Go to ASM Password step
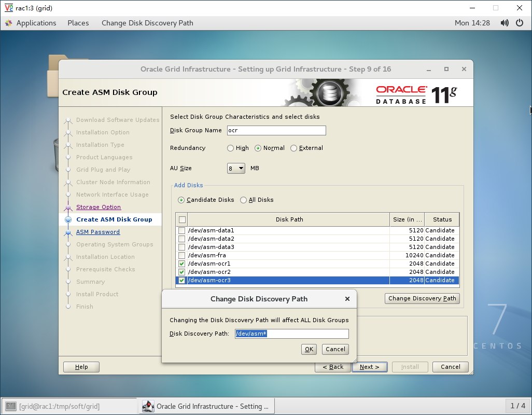 [97, 232]
